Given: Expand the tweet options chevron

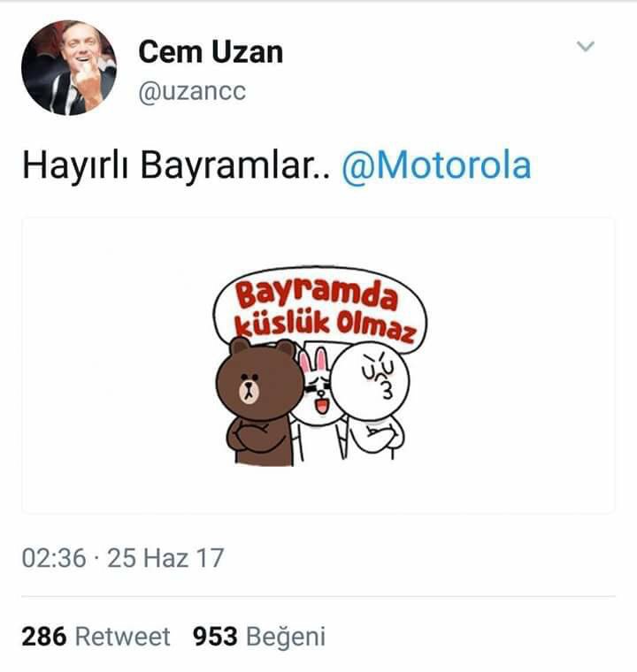Looking at the screenshot, I should tap(586, 46).
